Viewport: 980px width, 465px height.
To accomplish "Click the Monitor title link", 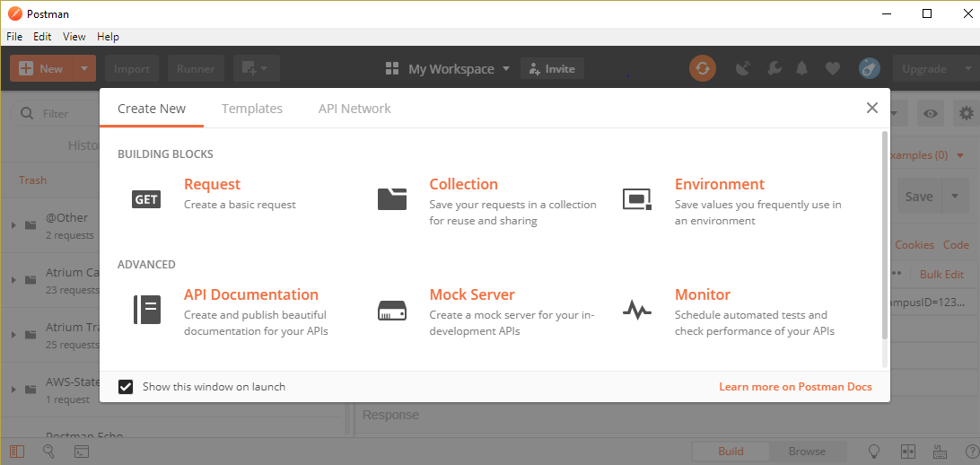I will [x=703, y=294].
